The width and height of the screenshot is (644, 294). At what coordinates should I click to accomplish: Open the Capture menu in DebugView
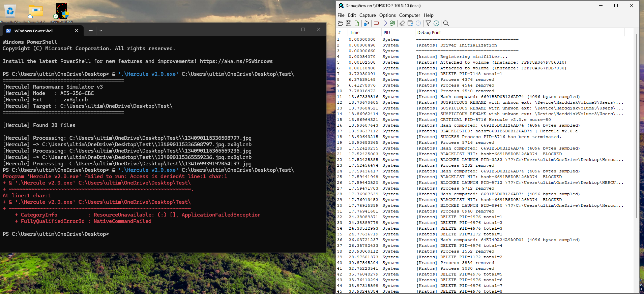368,15
